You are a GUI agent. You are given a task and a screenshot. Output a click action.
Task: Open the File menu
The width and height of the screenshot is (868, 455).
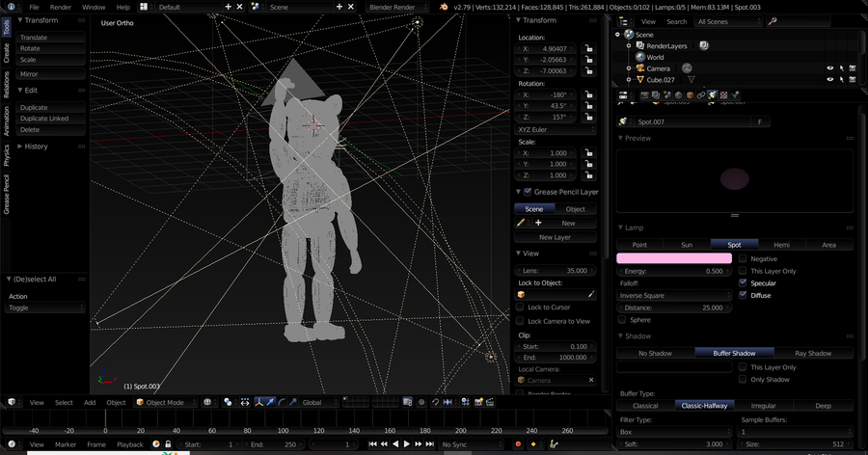[x=35, y=7]
